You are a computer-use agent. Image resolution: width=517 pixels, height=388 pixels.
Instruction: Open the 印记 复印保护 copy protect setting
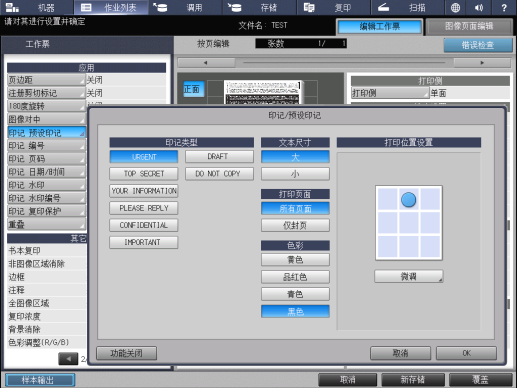pos(46,211)
